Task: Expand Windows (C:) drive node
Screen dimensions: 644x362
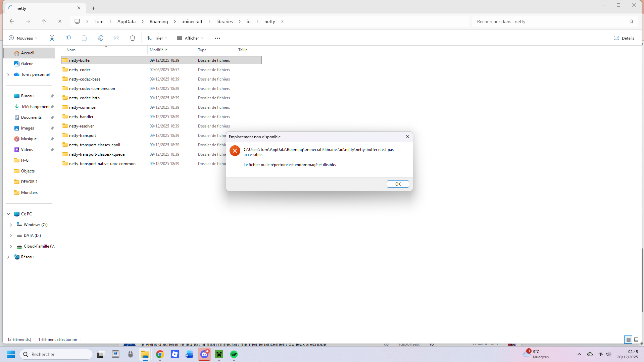Action: [11, 225]
